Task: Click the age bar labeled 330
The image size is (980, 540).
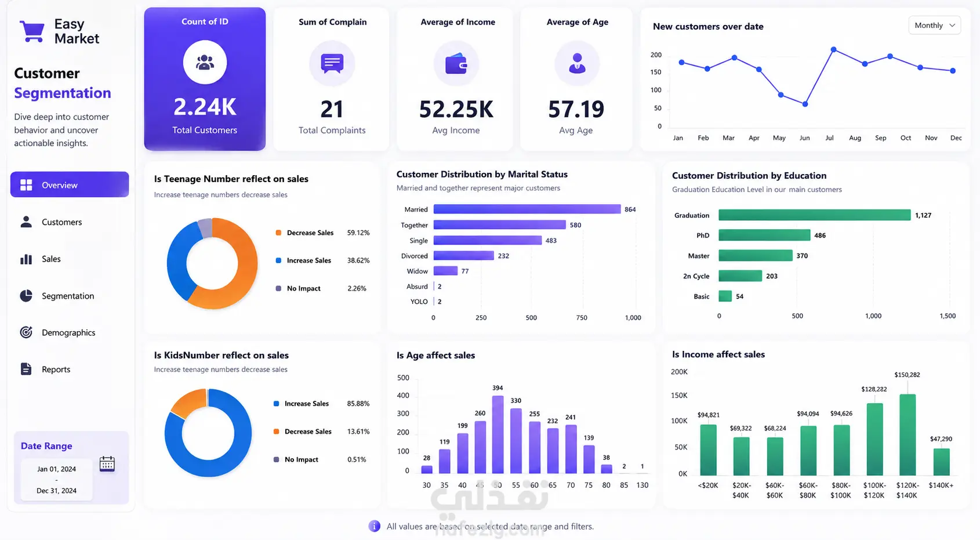Action: click(x=516, y=441)
